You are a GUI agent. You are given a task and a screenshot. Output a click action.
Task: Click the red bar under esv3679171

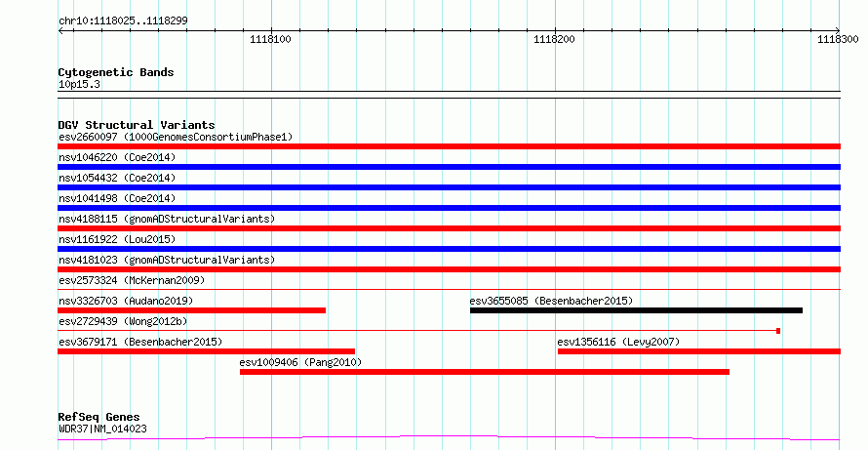(206, 351)
